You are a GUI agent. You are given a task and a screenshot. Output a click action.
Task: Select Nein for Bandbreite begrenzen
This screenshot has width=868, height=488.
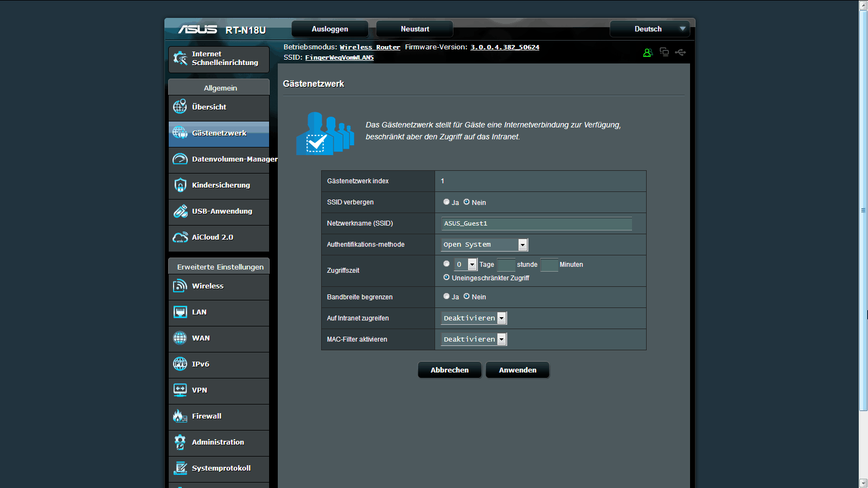467,296
